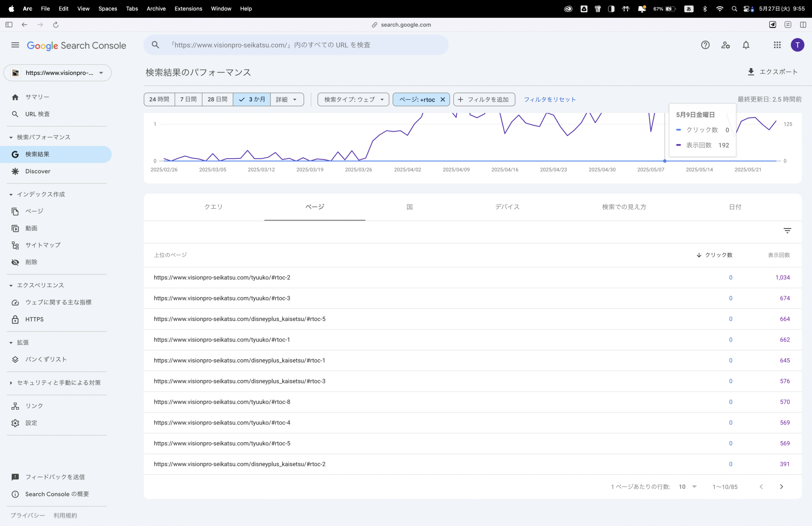Click フィルタをリセット link
Screen dimensions: 812x526
point(550,99)
